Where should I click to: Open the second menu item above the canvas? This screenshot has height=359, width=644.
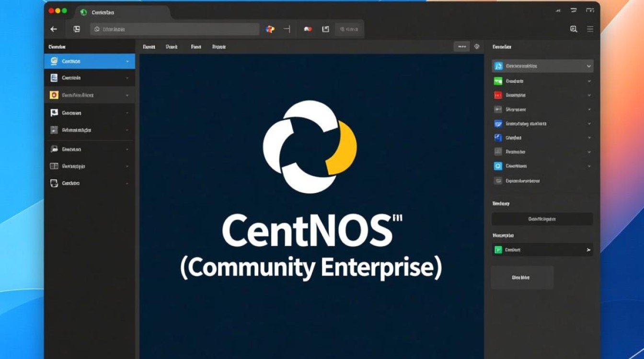click(x=172, y=47)
